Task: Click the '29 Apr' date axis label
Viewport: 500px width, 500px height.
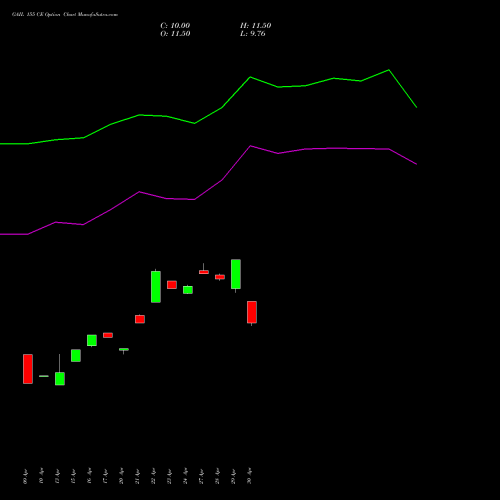Action: pos(234,477)
